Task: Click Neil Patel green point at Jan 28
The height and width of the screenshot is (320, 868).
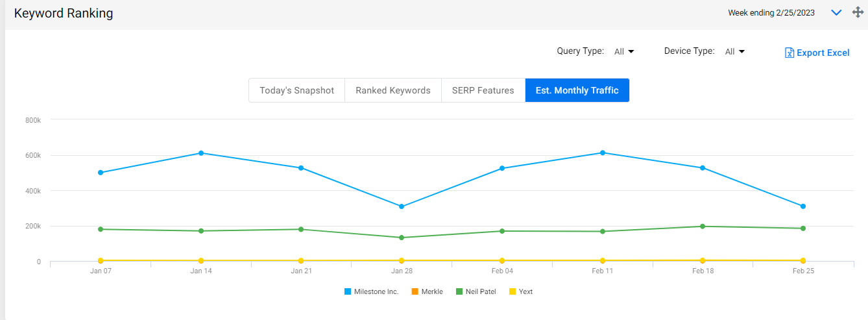Action: pos(402,238)
